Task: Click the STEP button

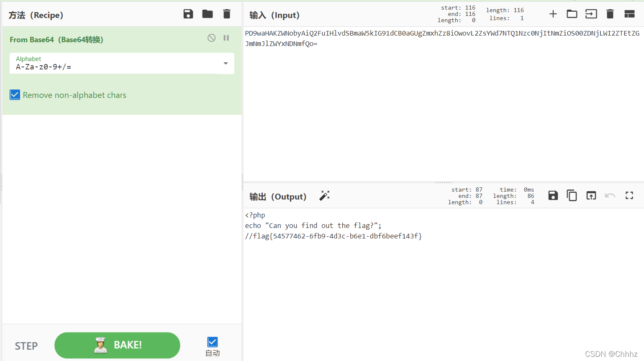Action: tap(26, 346)
